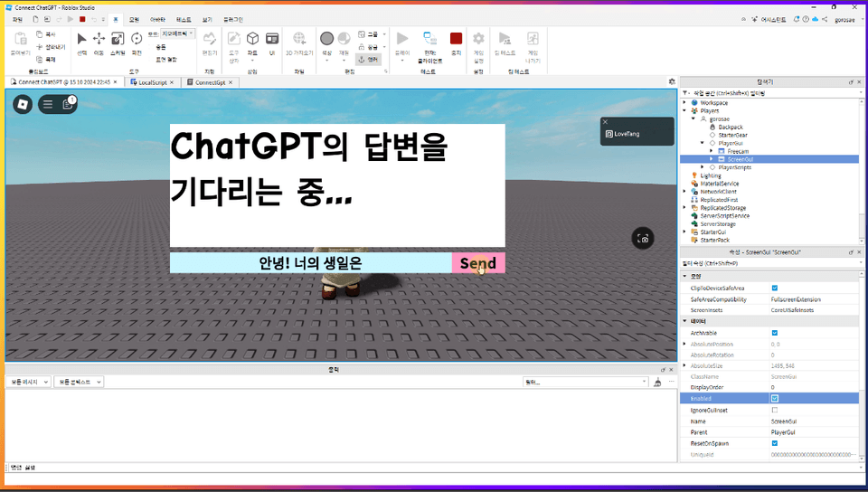The height and width of the screenshot is (492, 868).
Task: Click the Duplicate icon in clipboard group
Action: [x=39, y=59]
